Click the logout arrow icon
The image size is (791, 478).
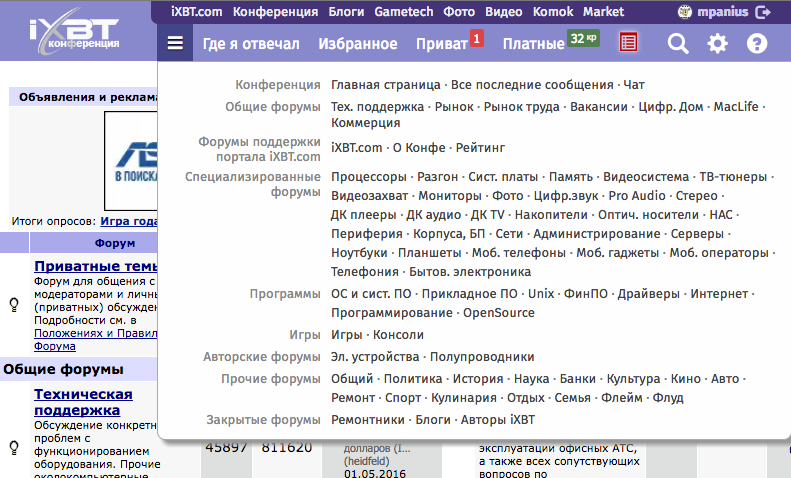pyautogui.click(x=765, y=12)
